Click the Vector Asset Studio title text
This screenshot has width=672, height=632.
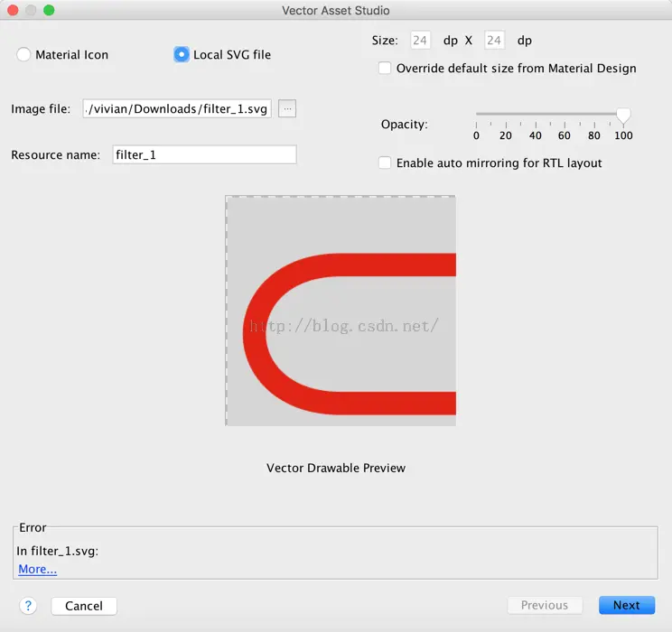pyautogui.click(x=336, y=10)
